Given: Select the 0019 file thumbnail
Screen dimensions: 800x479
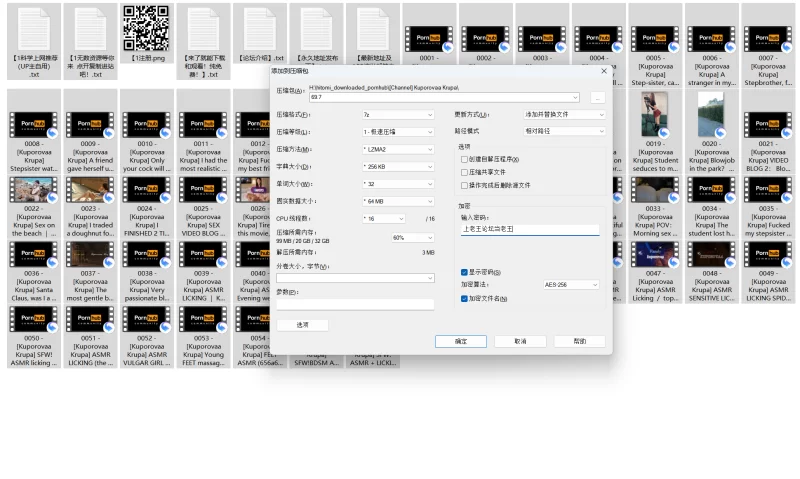Looking at the screenshot, I should (655, 114).
